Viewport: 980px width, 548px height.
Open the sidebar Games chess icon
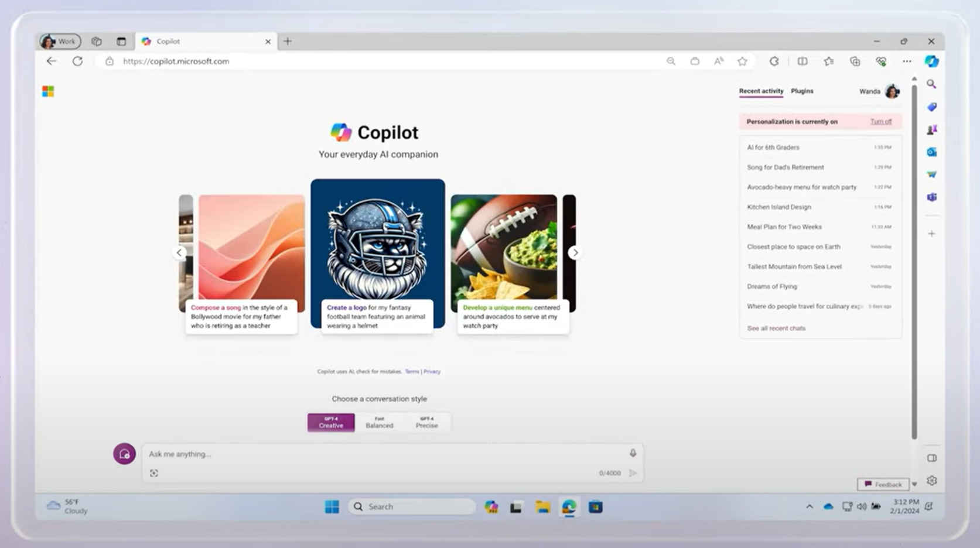click(x=931, y=129)
